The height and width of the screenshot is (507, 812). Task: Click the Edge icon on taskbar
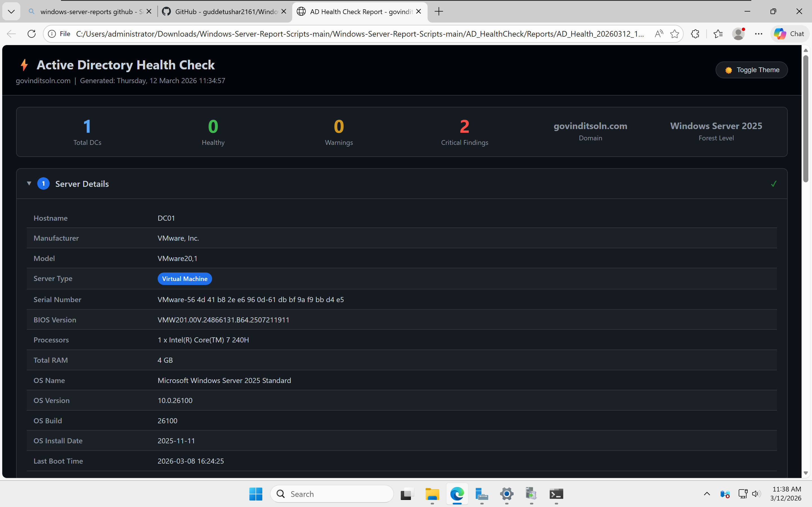pos(457,494)
